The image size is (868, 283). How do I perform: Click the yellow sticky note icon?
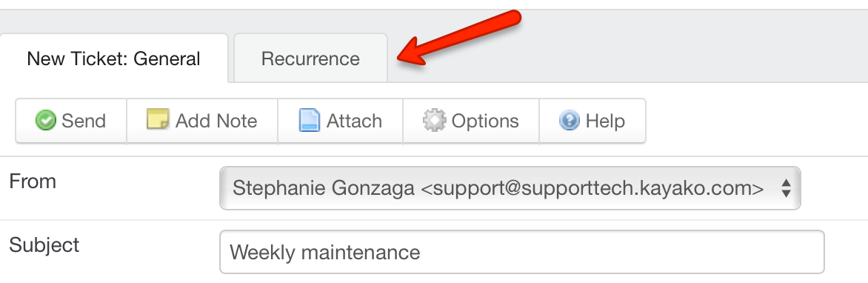[x=157, y=119]
